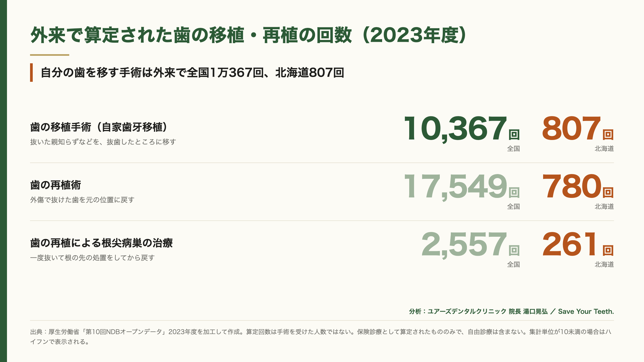
Task: Click the source footnote starting with 出典：厚生労働省
Action: tap(321, 337)
